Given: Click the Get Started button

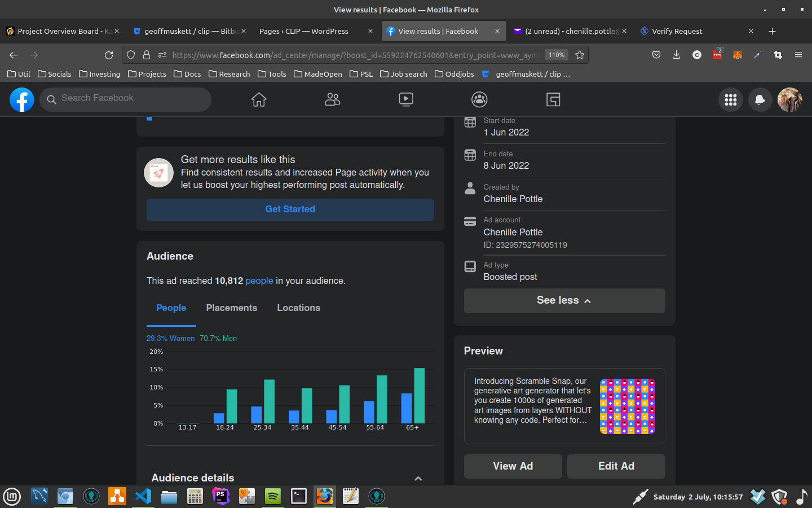Looking at the screenshot, I should coord(290,209).
